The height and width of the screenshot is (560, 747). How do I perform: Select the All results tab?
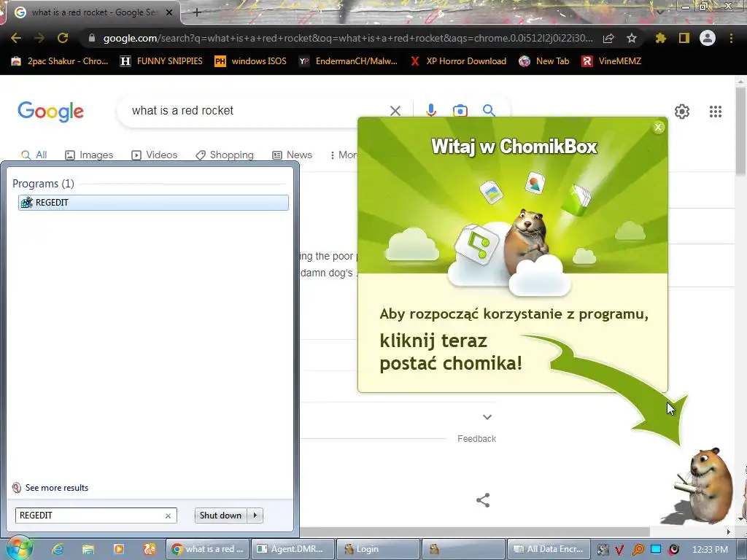[34, 155]
